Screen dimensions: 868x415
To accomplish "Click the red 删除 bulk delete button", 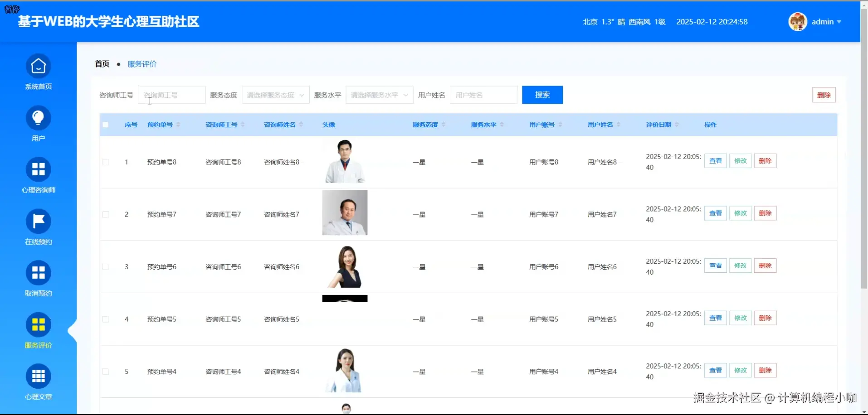I will [824, 95].
